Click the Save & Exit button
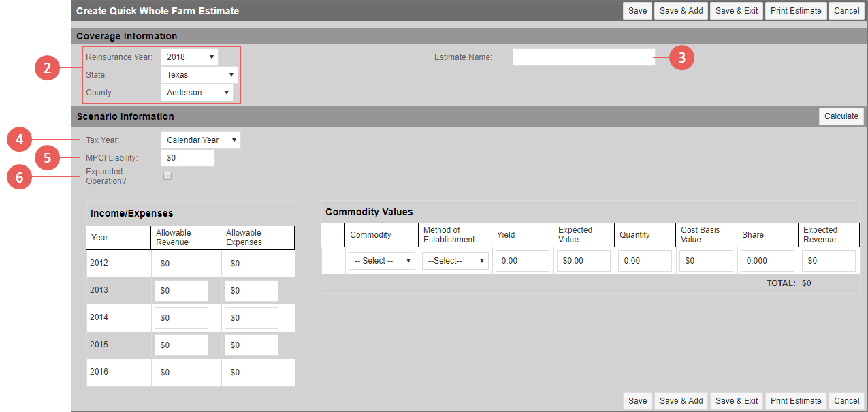This screenshot has width=868, height=412. [736, 10]
